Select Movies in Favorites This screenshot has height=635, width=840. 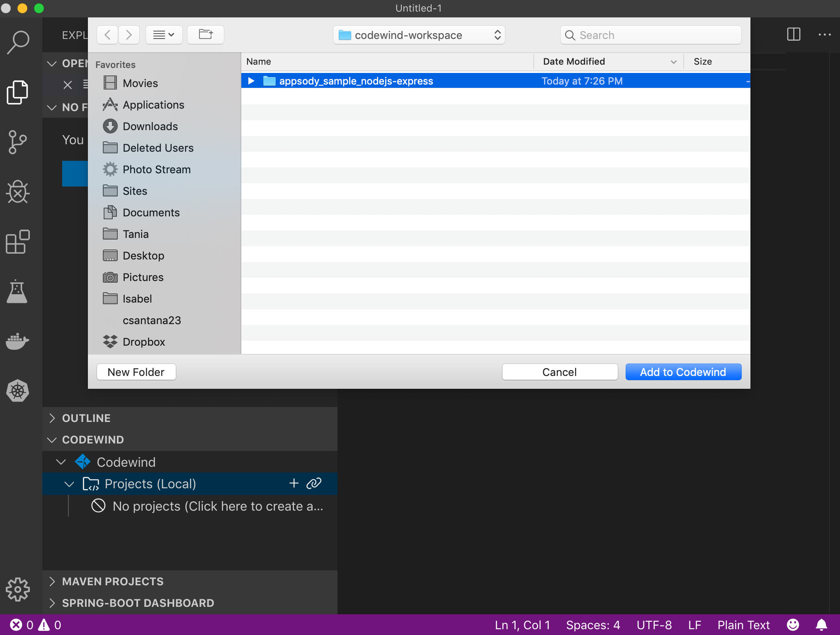pos(140,83)
